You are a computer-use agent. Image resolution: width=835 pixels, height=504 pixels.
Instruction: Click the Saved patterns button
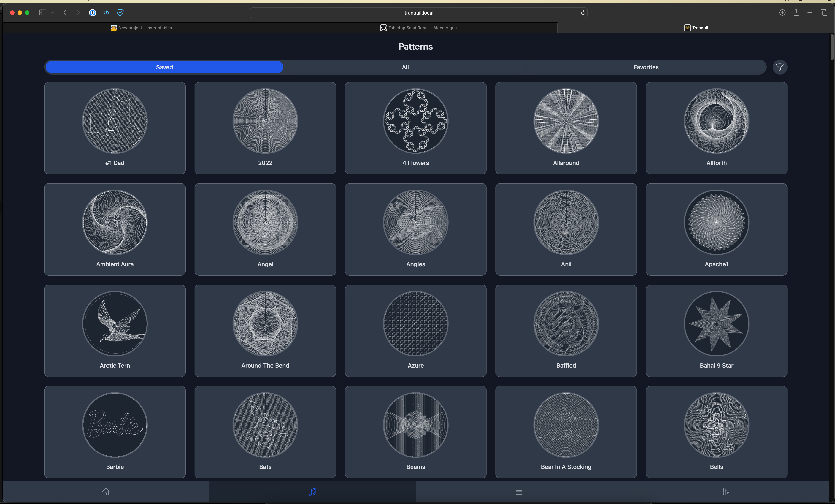pyautogui.click(x=164, y=67)
